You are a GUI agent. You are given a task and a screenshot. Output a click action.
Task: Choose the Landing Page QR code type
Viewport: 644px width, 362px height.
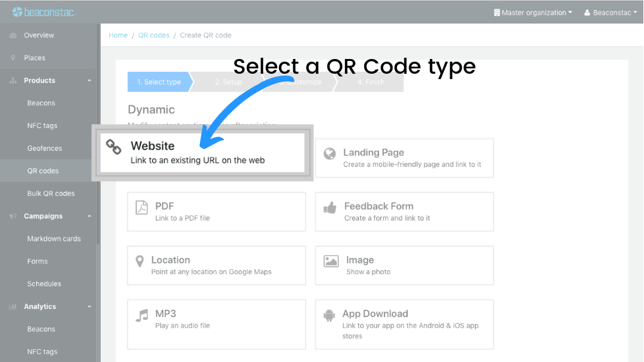(404, 158)
